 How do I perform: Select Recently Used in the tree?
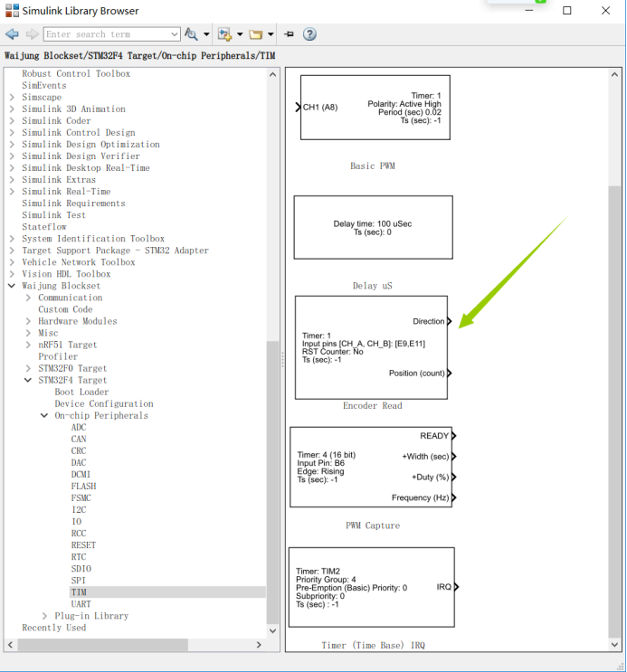pos(54,628)
